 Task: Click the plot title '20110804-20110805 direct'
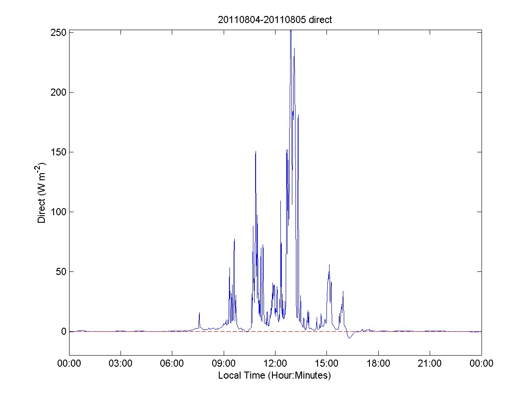(x=275, y=19)
